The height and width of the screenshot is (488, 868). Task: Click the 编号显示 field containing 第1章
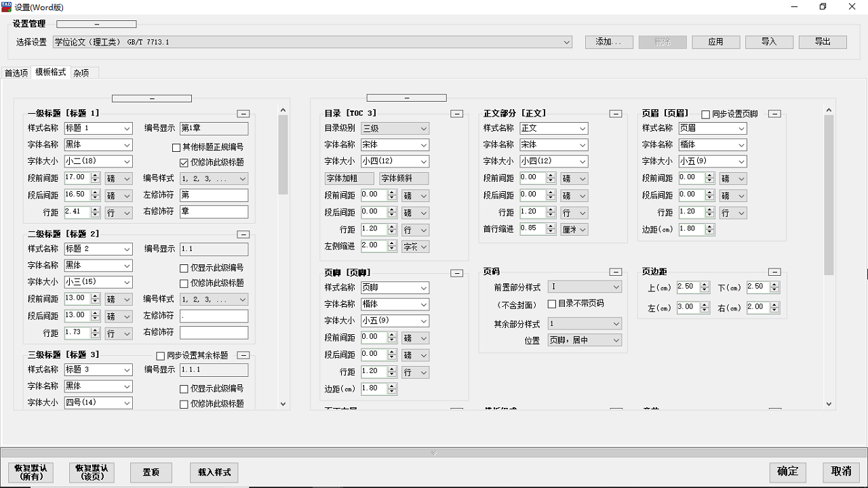pos(214,128)
